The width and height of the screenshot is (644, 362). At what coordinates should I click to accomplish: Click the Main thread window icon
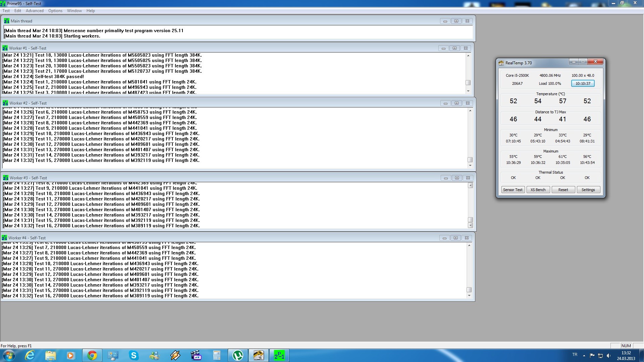click(x=6, y=21)
